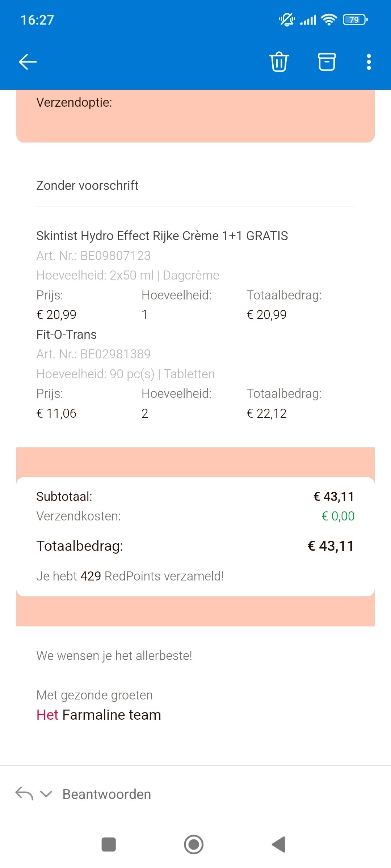The height and width of the screenshot is (868, 391).
Task: Delete this email with the trash icon
Action: click(279, 61)
